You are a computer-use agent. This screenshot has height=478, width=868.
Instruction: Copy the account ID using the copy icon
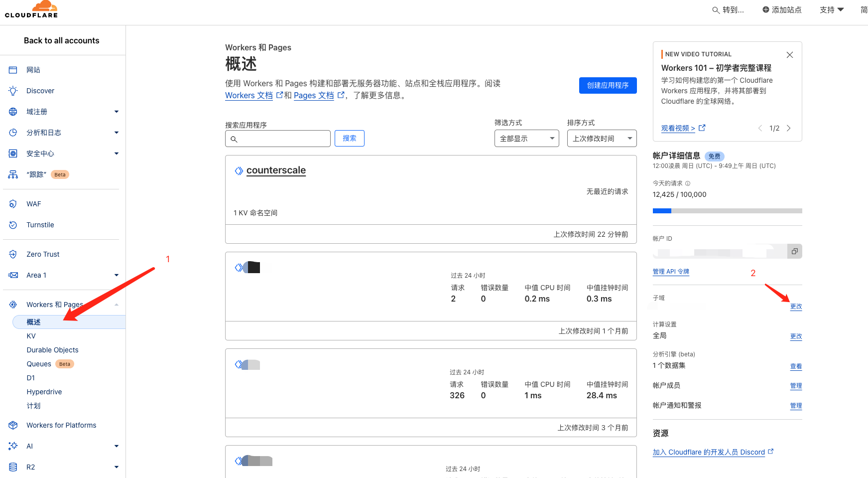point(794,251)
